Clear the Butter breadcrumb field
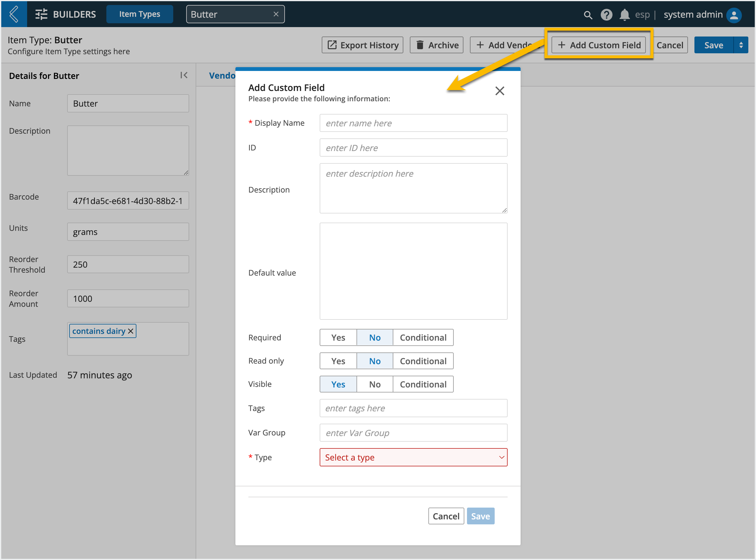This screenshot has height=560, width=756. 276,14
